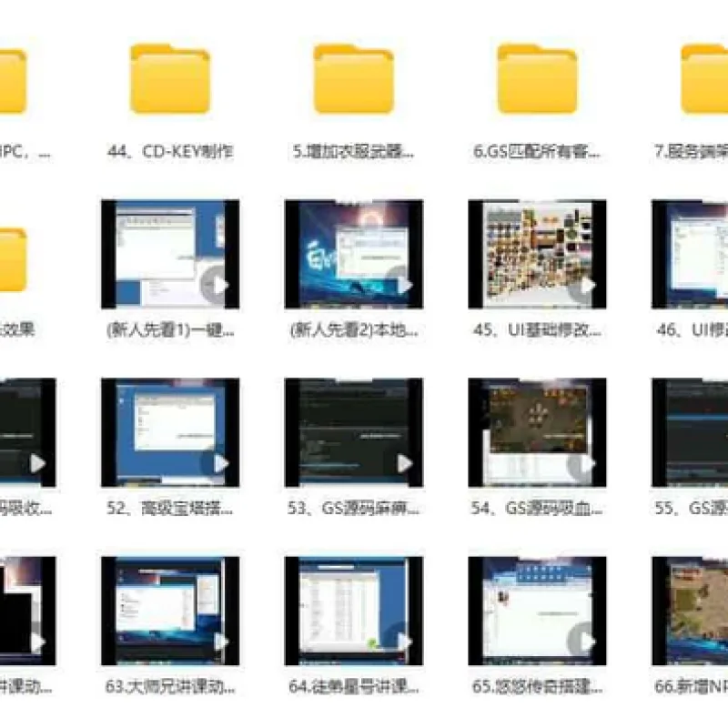Open the 5.增加衣服武器 folder icon
Screen dimensions: 728x728
click(x=354, y=79)
